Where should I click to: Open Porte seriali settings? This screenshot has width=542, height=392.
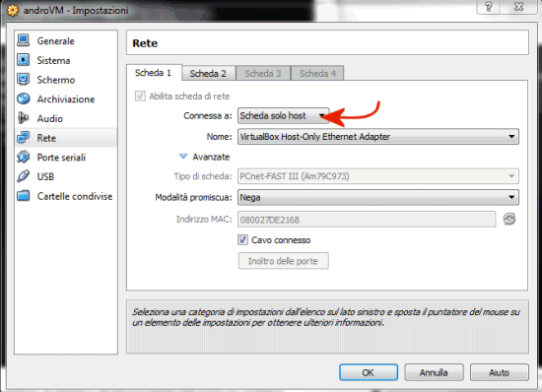(61, 158)
